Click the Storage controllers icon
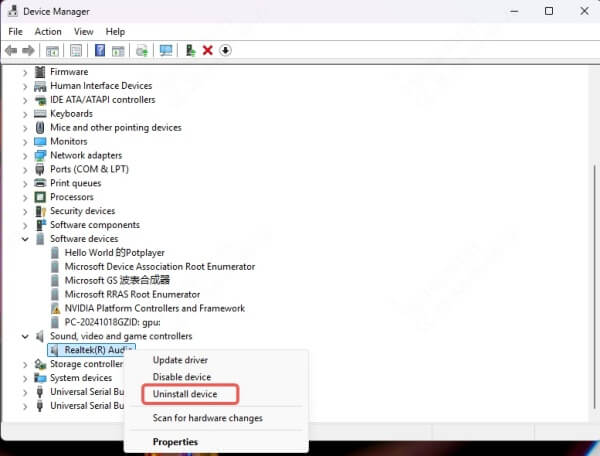Viewport: 600px width, 456px height. [40, 364]
